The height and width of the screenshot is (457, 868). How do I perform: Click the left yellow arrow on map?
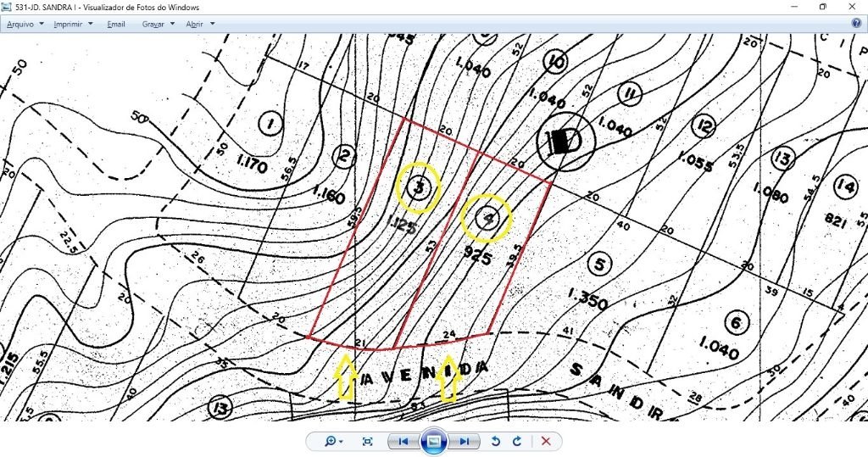point(346,378)
